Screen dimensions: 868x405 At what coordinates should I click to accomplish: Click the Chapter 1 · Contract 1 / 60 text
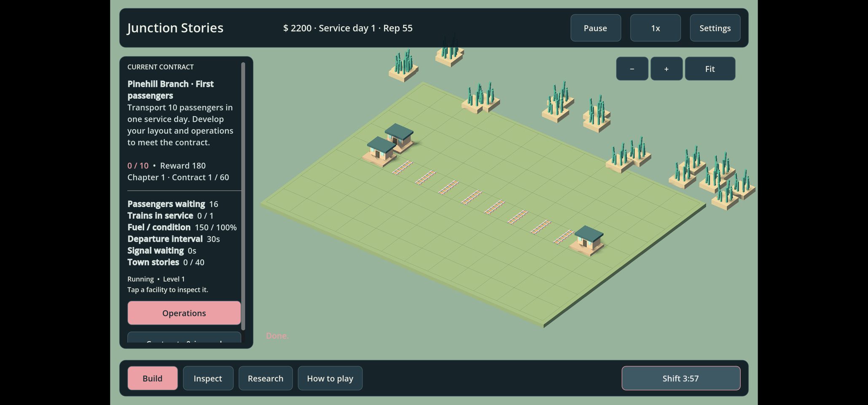[178, 178]
